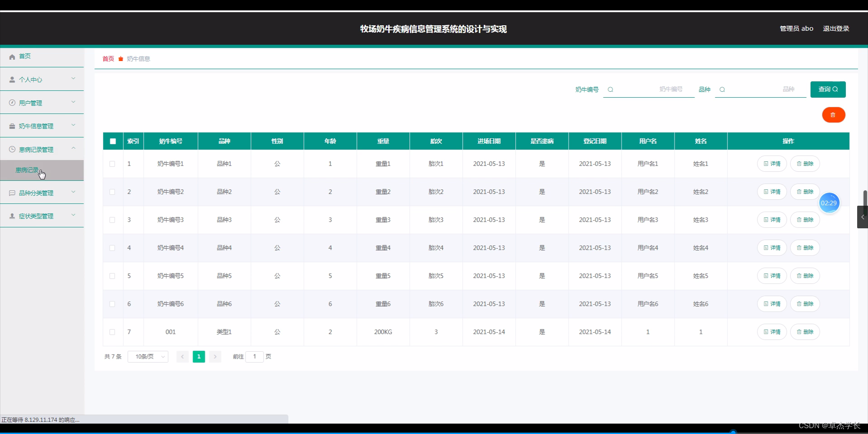868x434 pixels.
Task: Open the 症状类型管理 sidebar menu
Action: 42,216
